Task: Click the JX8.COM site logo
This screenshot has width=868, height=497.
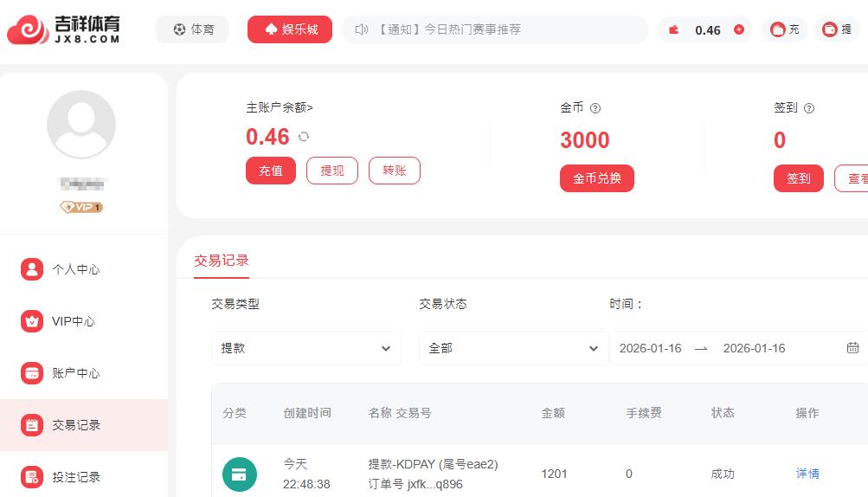Action: 64,29
